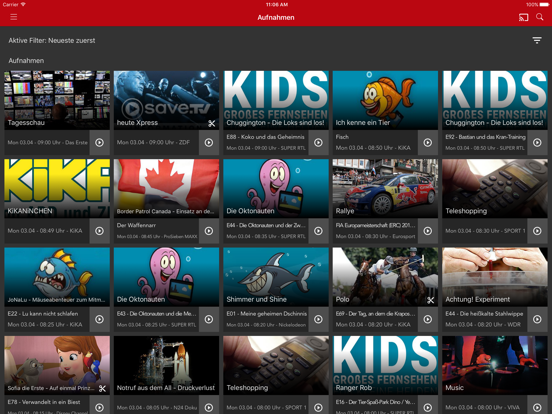This screenshot has width=552, height=414.
Task: Play the Rallye Eurosport recording
Action: pos(428,231)
